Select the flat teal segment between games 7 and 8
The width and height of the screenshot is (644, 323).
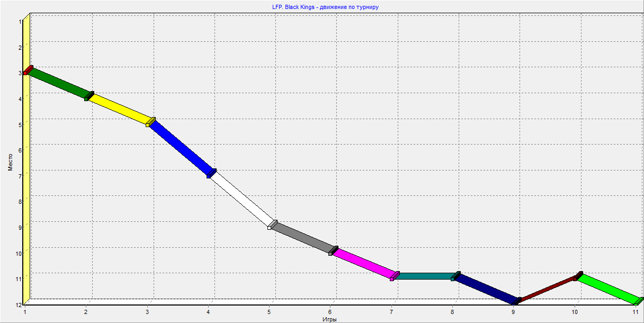click(424, 276)
